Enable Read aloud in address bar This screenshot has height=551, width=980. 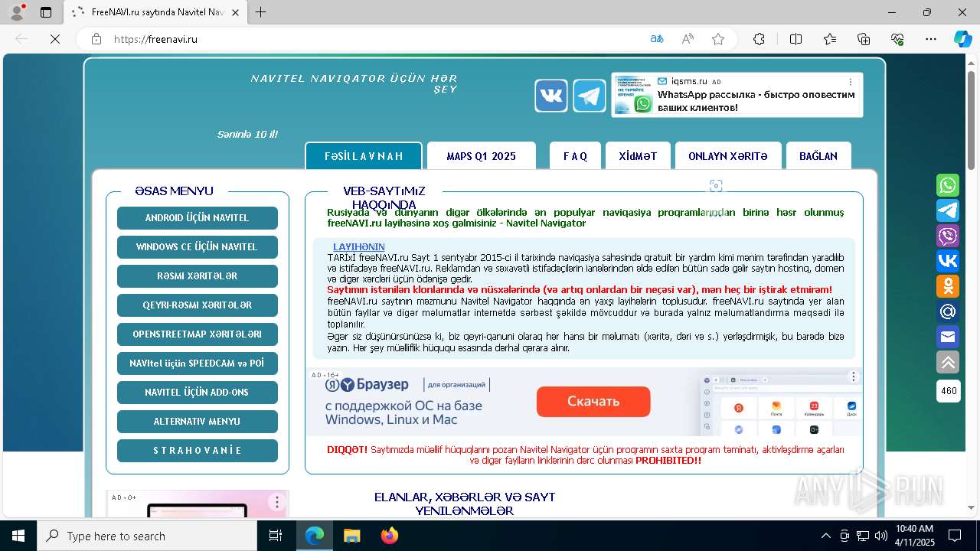pos(688,39)
